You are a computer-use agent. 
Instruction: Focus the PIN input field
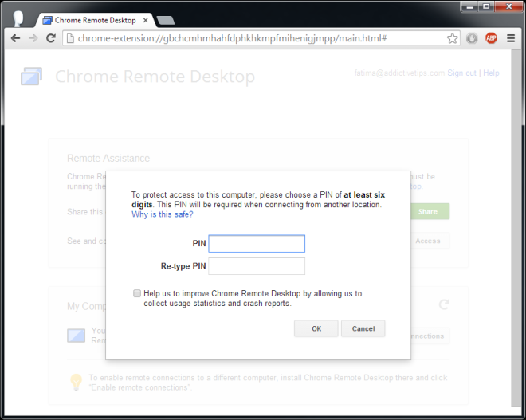tap(257, 244)
